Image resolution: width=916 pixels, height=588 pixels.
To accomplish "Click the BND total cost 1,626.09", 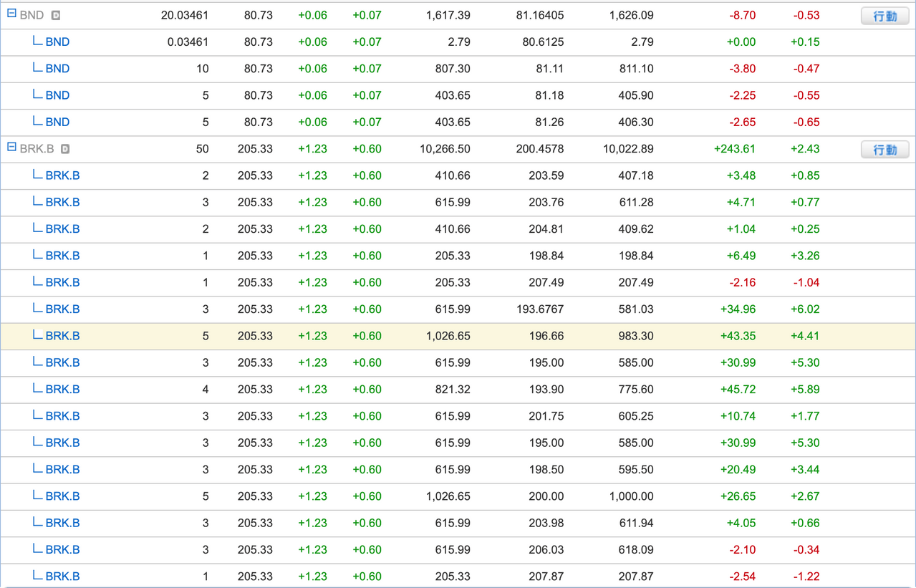I will (x=631, y=15).
